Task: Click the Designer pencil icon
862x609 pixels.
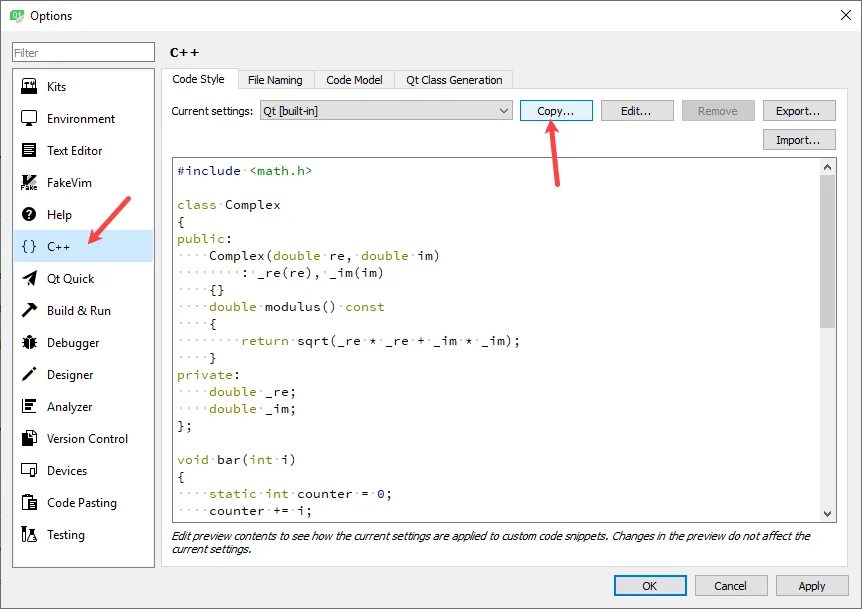Action: [x=29, y=374]
